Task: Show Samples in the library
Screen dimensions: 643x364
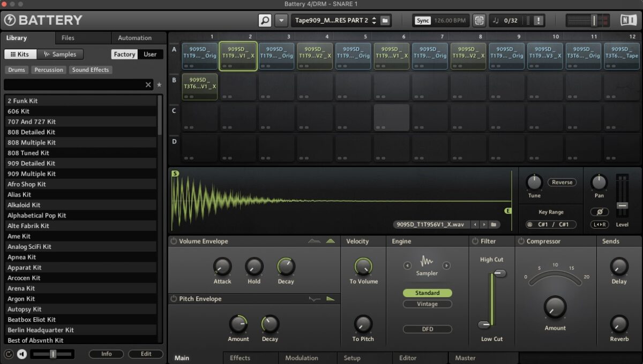Action: click(x=60, y=54)
